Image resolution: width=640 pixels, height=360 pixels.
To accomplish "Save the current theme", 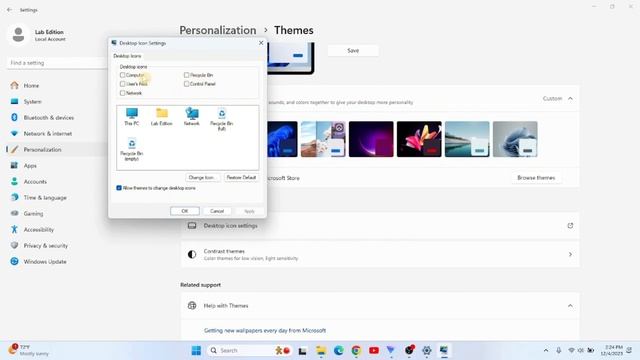I will point(353,51).
